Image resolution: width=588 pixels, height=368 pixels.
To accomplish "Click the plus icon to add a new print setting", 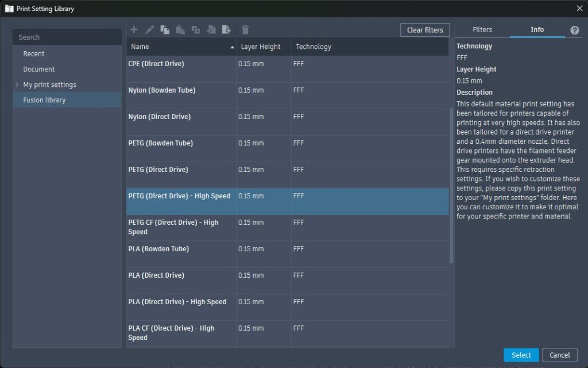I will [x=134, y=30].
